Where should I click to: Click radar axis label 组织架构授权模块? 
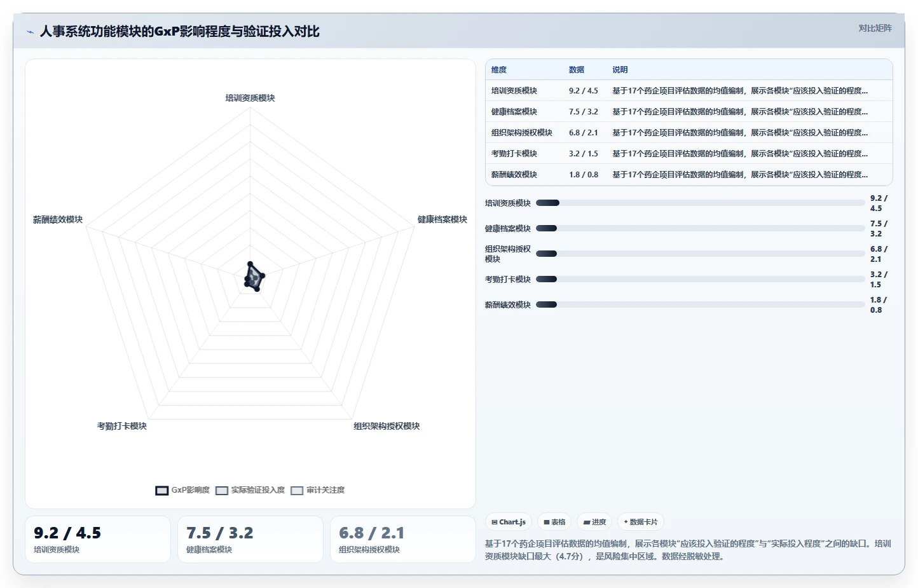coord(387,426)
